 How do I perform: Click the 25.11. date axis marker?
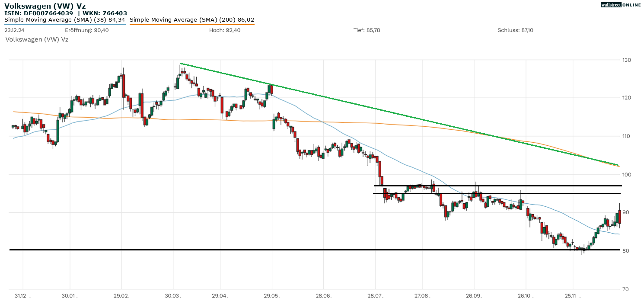573,296
